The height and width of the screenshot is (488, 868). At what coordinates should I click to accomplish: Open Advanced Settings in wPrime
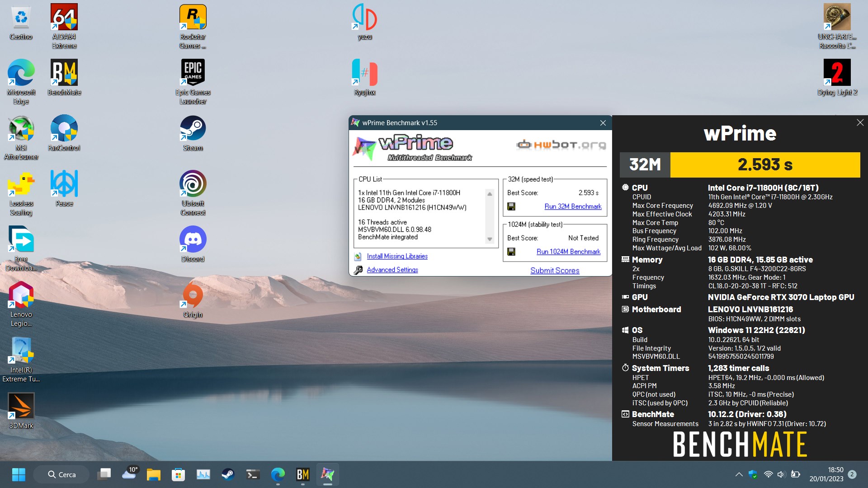[x=392, y=270]
